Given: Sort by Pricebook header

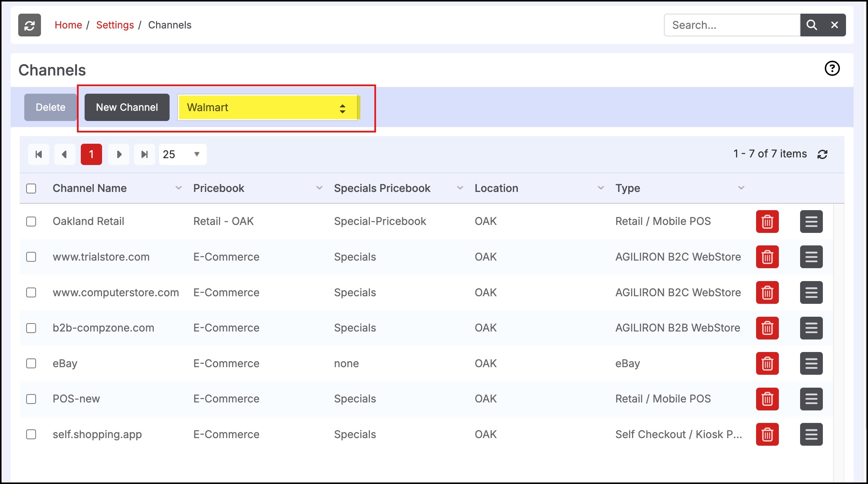Looking at the screenshot, I should (219, 188).
